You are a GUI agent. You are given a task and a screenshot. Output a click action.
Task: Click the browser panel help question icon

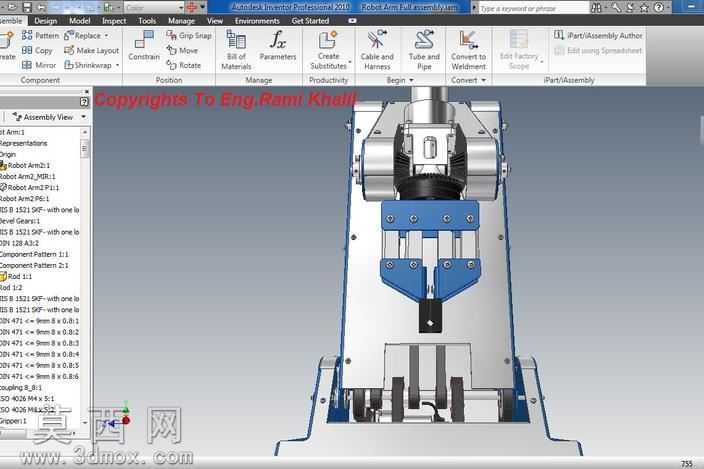click(x=84, y=102)
